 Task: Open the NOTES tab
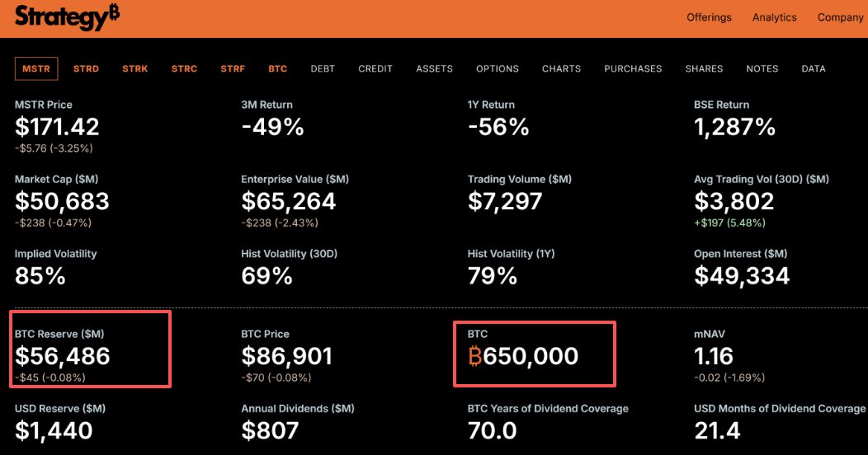click(x=762, y=68)
